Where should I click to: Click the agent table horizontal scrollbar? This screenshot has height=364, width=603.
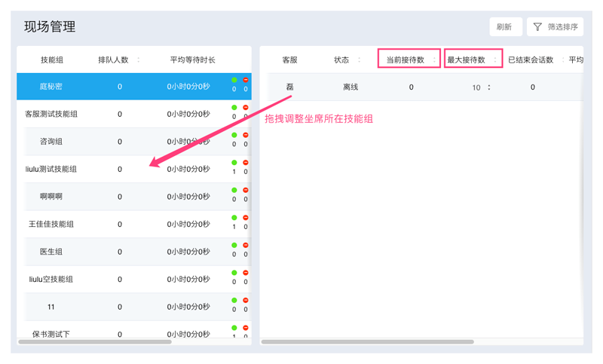click(368, 342)
